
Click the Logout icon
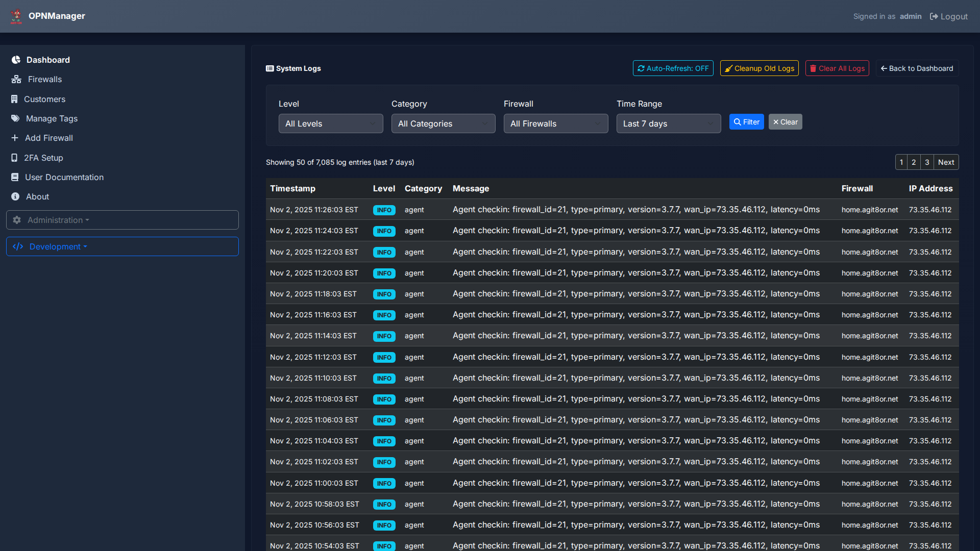tap(933, 16)
